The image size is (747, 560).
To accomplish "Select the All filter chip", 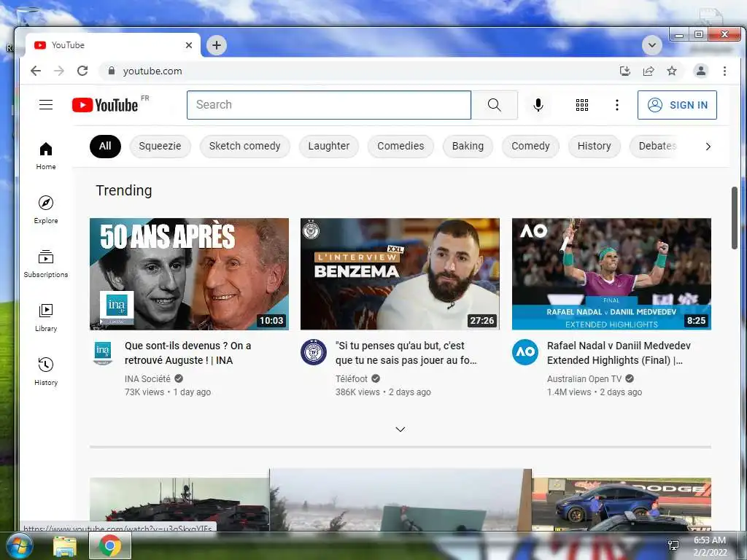I will [105, 146].
